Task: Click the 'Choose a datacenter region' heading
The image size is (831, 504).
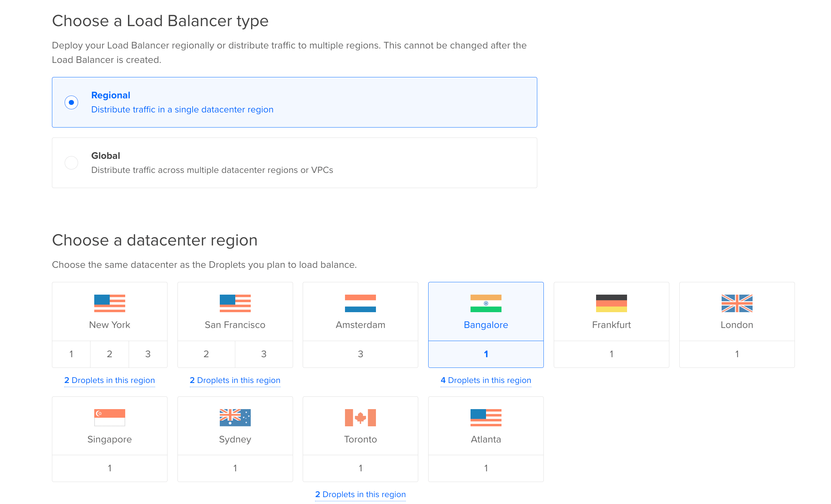Action: [x=154, y=240]
